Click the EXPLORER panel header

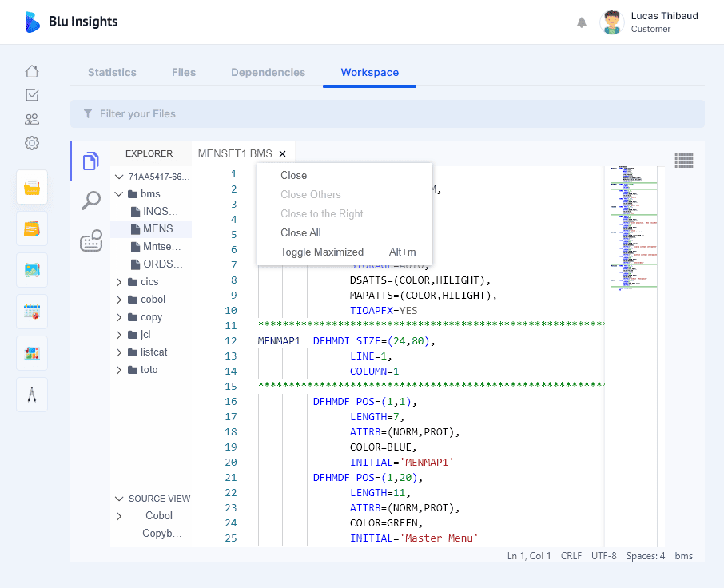[x=149, y=153]
